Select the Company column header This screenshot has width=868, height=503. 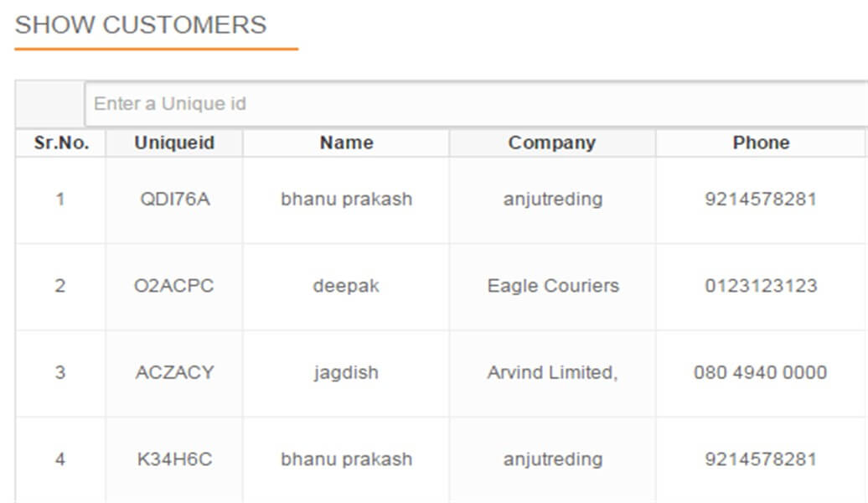coord(553,143)
